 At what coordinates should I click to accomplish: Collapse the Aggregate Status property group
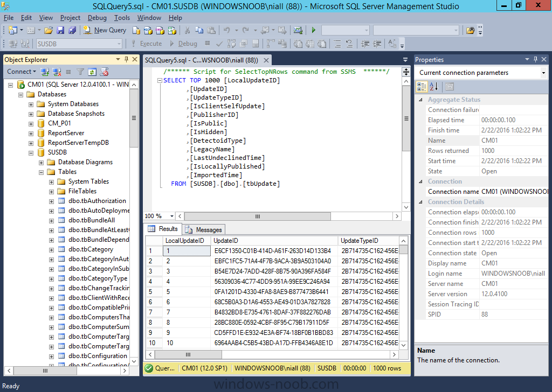coord(420,100)
